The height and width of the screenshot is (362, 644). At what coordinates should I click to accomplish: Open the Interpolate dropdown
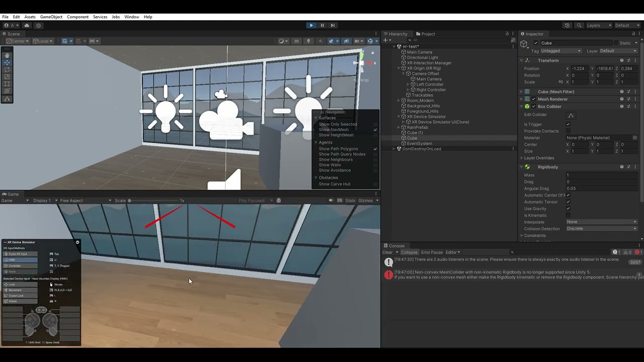pos(602,222)
